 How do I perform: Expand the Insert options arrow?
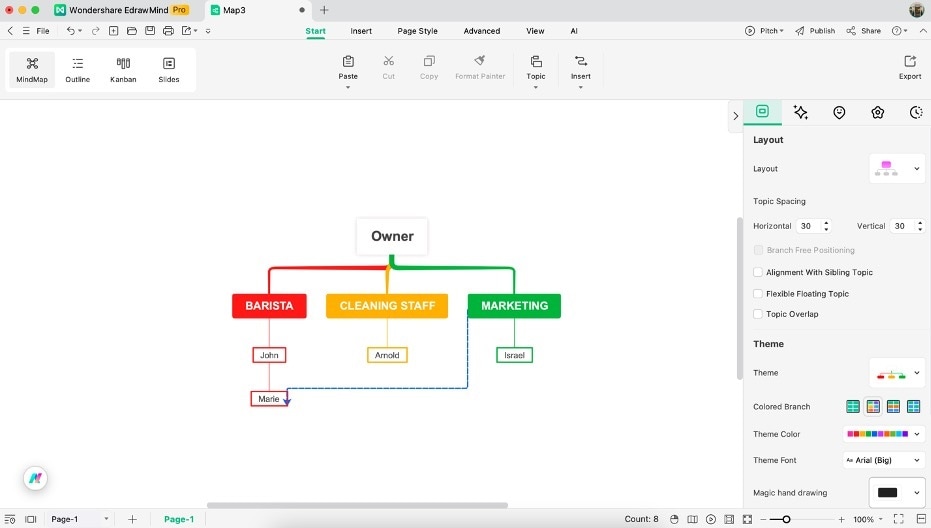(x=581, y=87)
